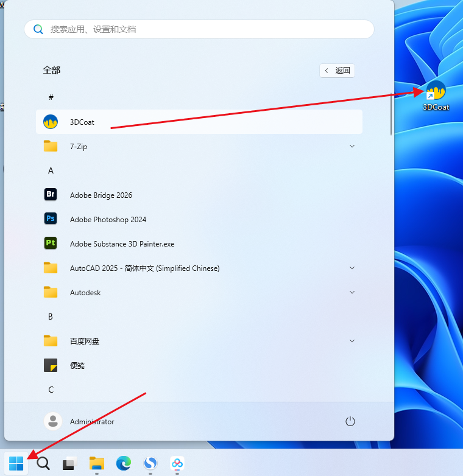Screen dimensions: 463x476
Task: Jump using the C letter header
Action: (x=51, y=390)
